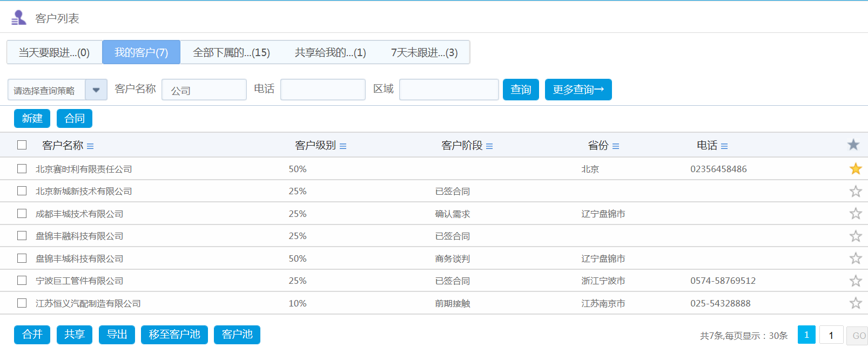The height and width of the screenshot is (361, 868).
Task: Open customer 盘锦丰融科技有限公司
Action: point(79,236)
